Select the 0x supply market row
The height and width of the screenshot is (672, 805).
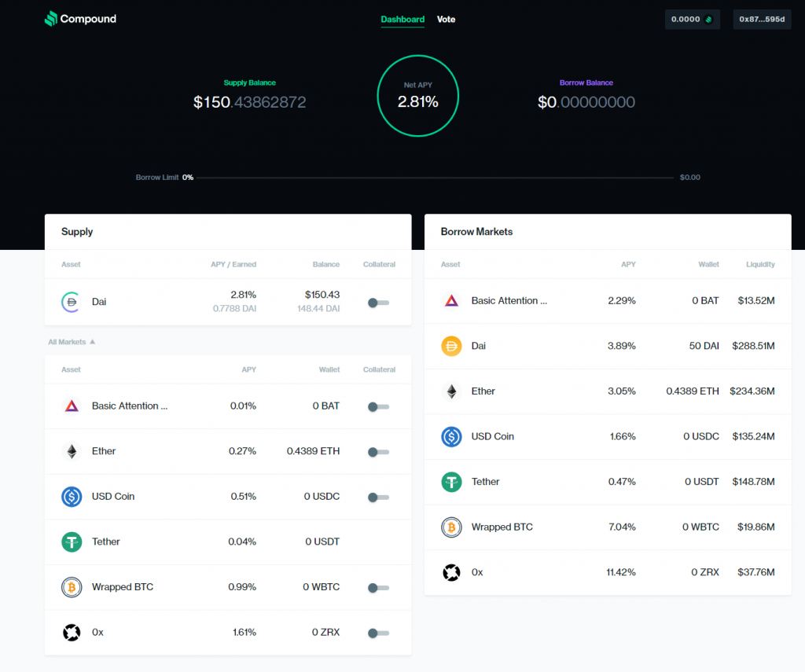[228, 633]
